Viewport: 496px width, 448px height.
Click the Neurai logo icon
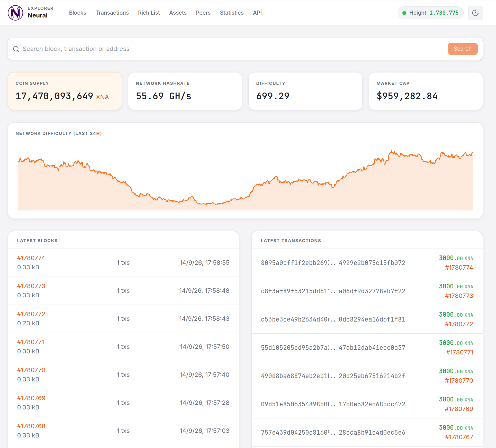tap(15, 13)
